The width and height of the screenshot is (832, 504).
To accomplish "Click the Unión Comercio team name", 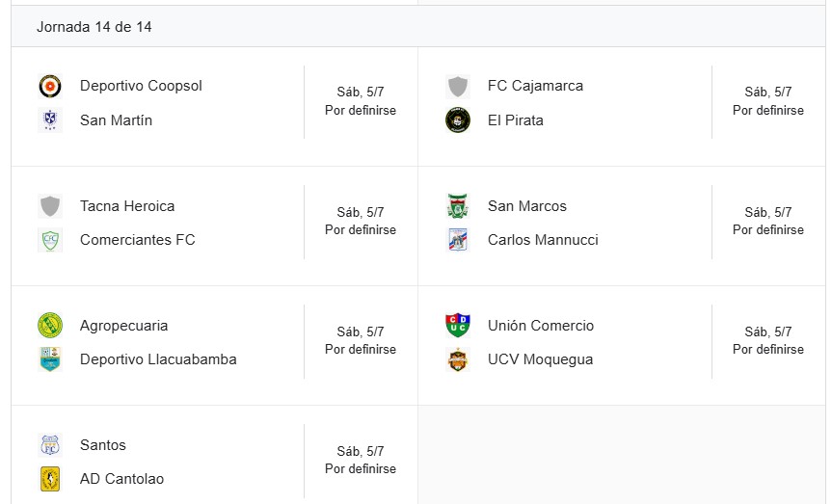I will (x=541, y=326).
